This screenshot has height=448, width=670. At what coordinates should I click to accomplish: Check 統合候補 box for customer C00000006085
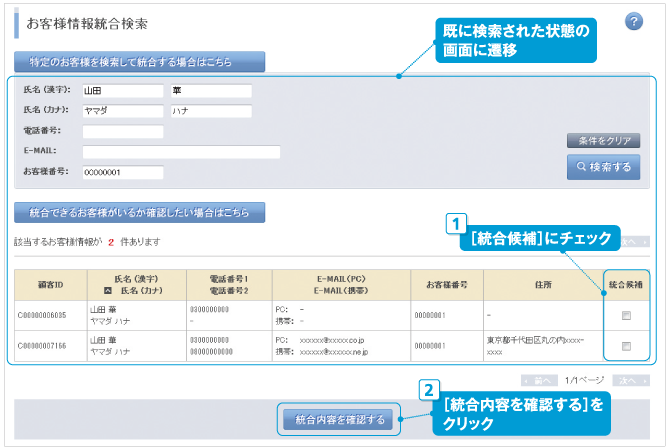626,315
